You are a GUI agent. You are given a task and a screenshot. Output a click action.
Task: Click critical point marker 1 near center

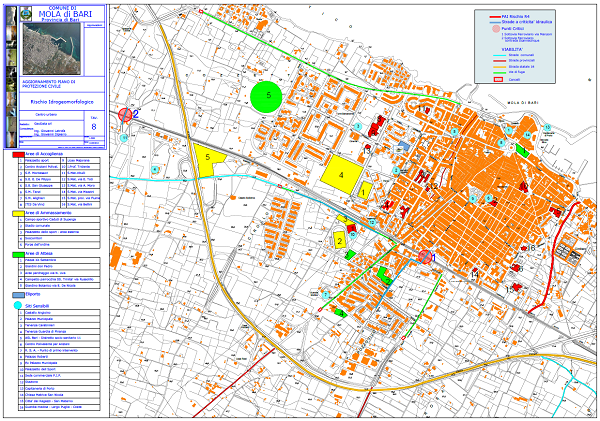(426, 257)
